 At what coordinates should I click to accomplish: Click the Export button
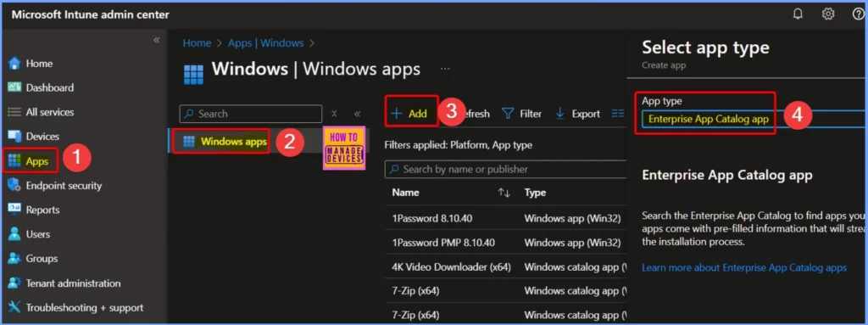[x=577, y=114]
